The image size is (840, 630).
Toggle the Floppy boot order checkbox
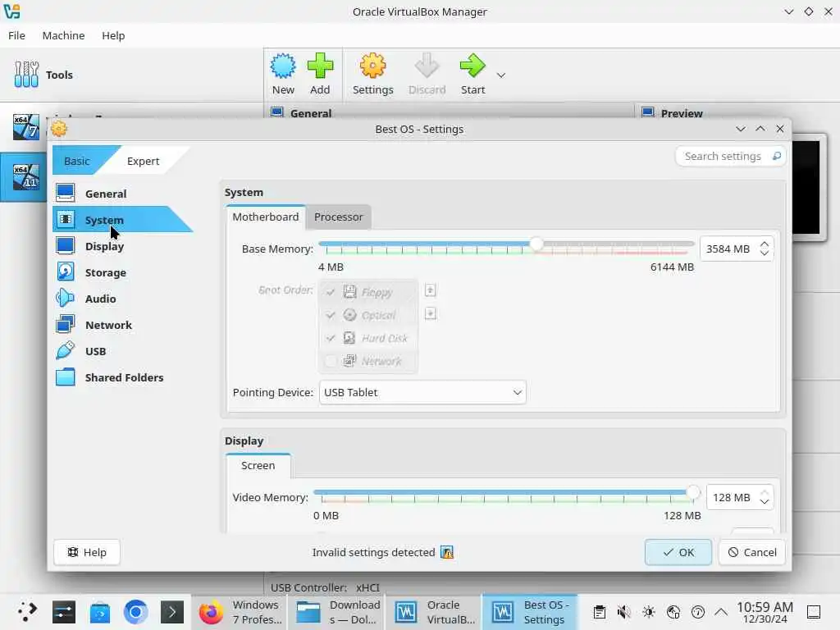[331, 292]
